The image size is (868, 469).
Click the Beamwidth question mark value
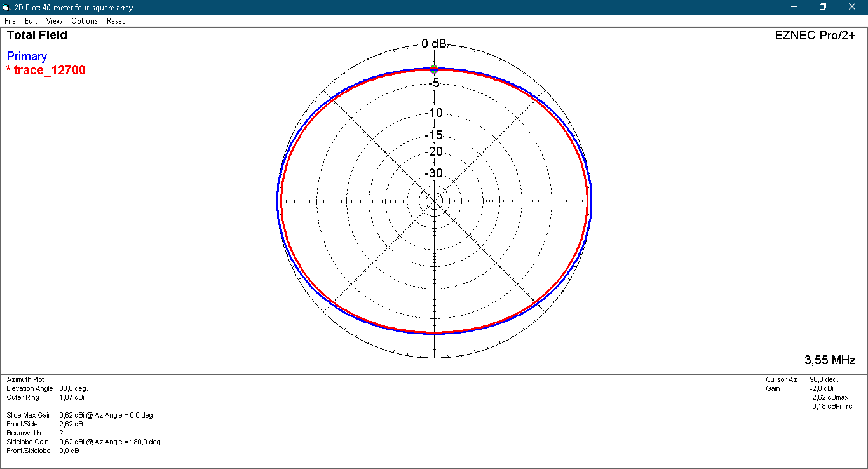61,433
